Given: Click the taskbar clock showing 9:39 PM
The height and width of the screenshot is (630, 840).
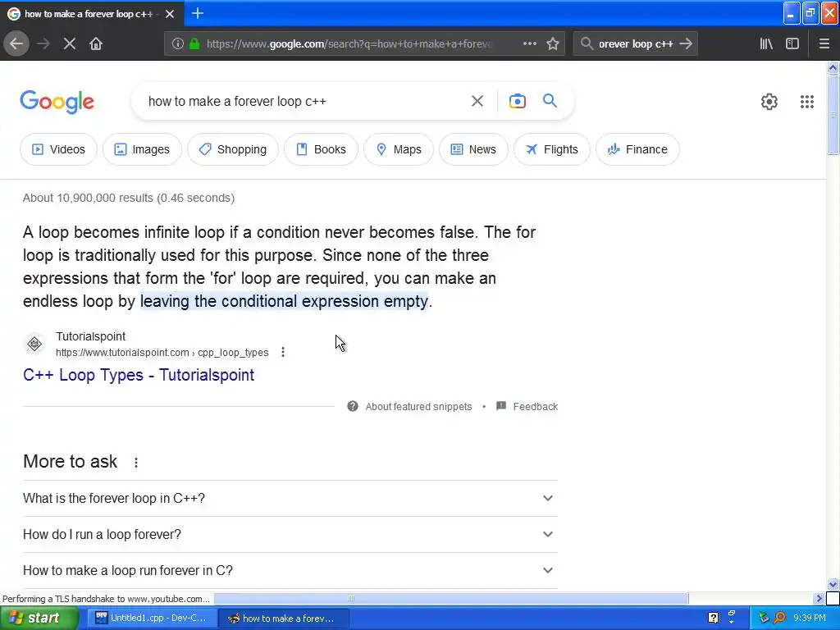Looking at the screenshot, I should pos(810,619).
